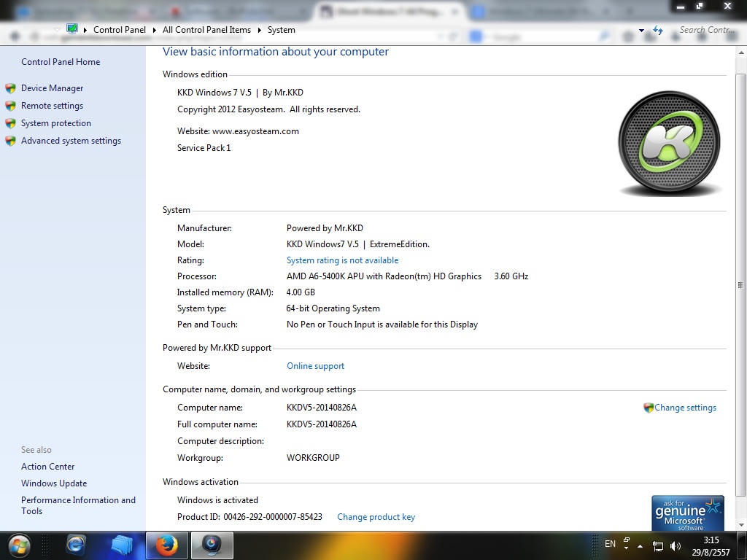
Task: Click the shield icon beside System protection
Action: [10, 123]
